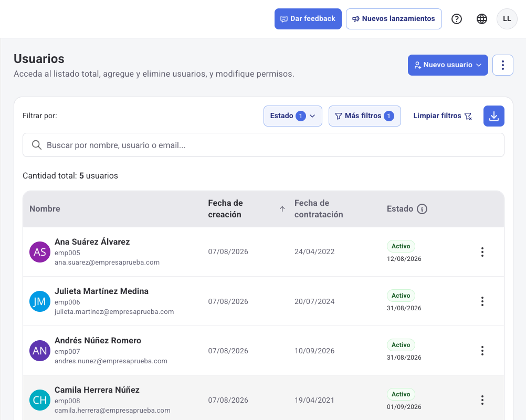Image resolution: width=526 pixels, height=420 pixels.
Task: Click the Estado info icon in the table header
Action: pos(422,209)
